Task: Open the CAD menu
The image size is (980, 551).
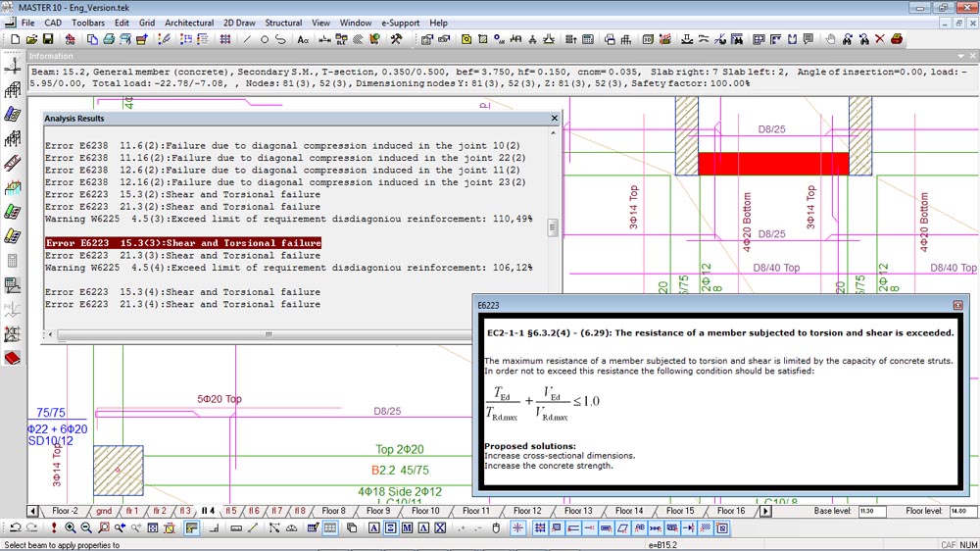Action: [x=53, y=23]
